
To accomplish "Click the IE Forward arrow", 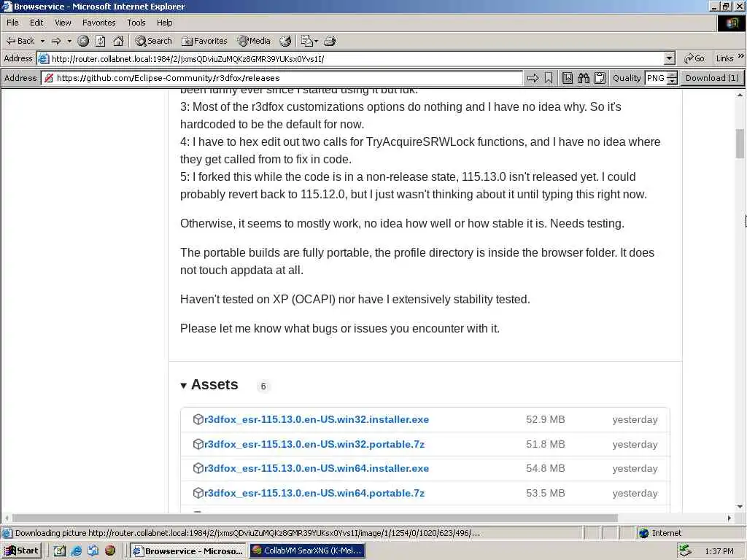I will pyautogui.click(x=56, y=41).
